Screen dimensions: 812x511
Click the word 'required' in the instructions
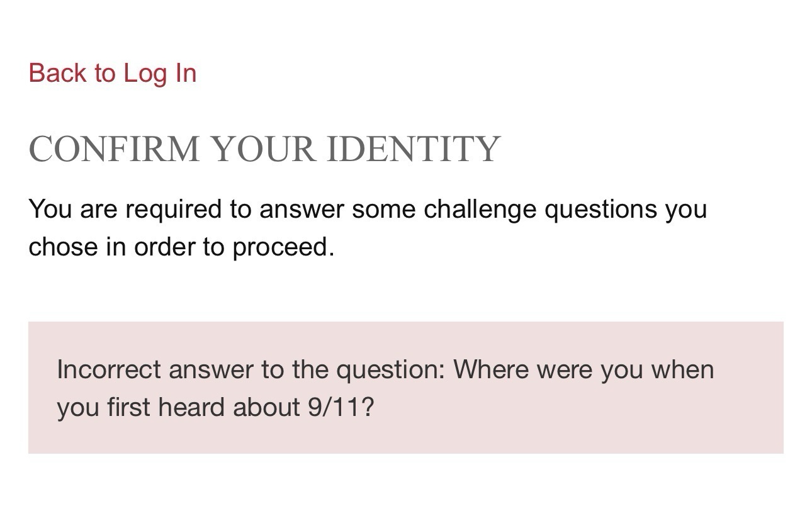(174, 209)
